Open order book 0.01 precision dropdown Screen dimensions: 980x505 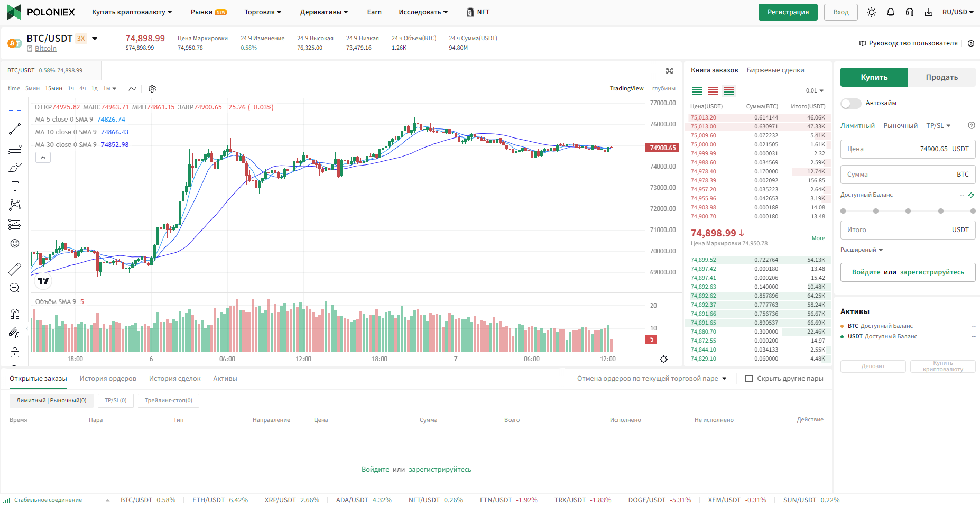click(815, 91)
